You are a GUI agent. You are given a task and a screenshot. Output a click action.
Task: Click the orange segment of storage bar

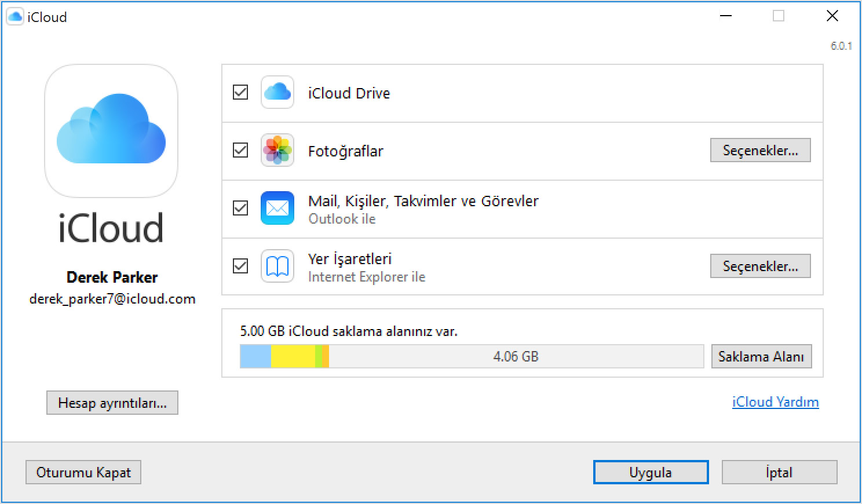(x=326, y=356)
